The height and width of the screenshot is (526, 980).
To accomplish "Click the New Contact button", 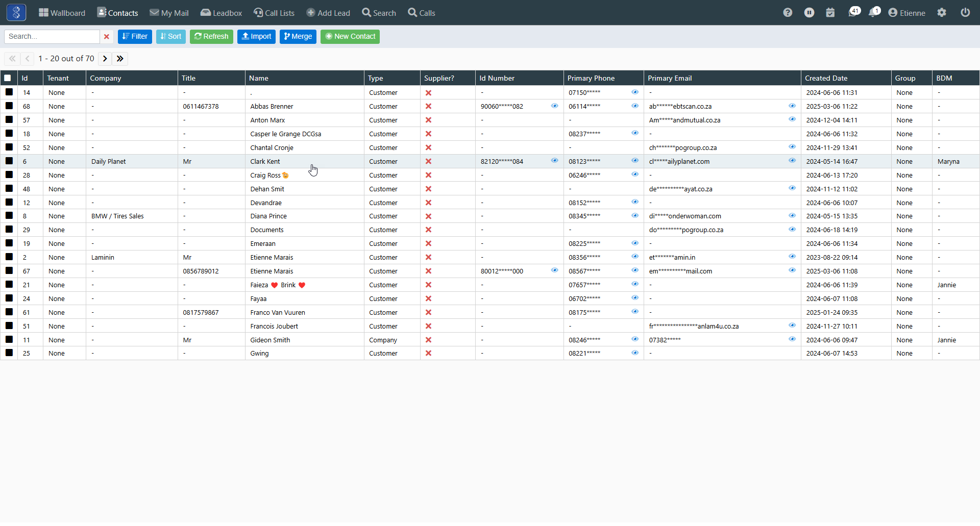I will [x=350, y=37].
